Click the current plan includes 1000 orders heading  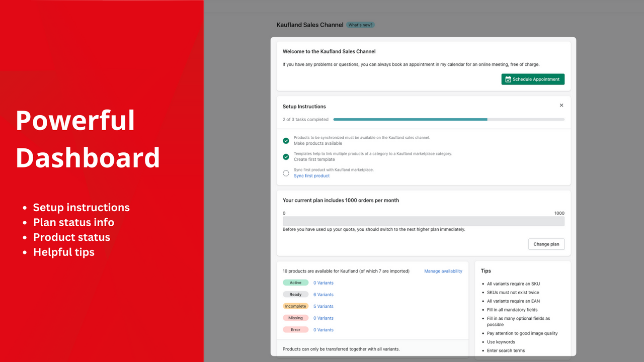click(341, 200)
